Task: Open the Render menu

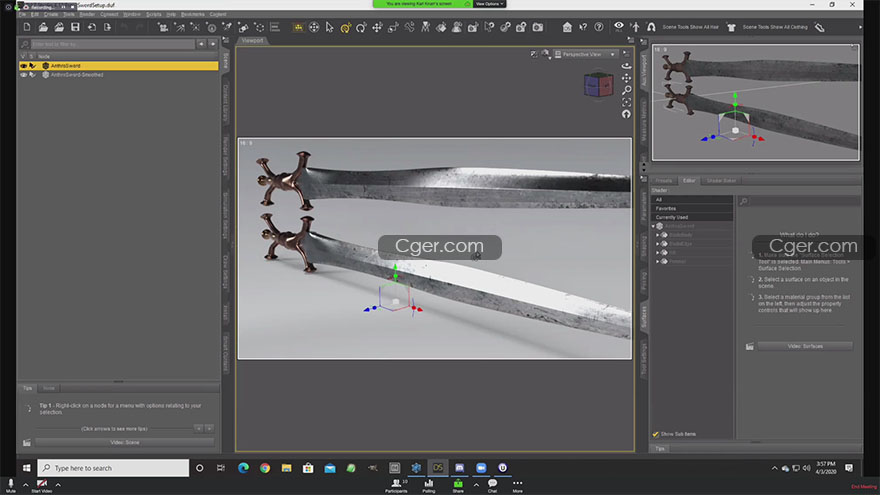Action: point(87,15)
